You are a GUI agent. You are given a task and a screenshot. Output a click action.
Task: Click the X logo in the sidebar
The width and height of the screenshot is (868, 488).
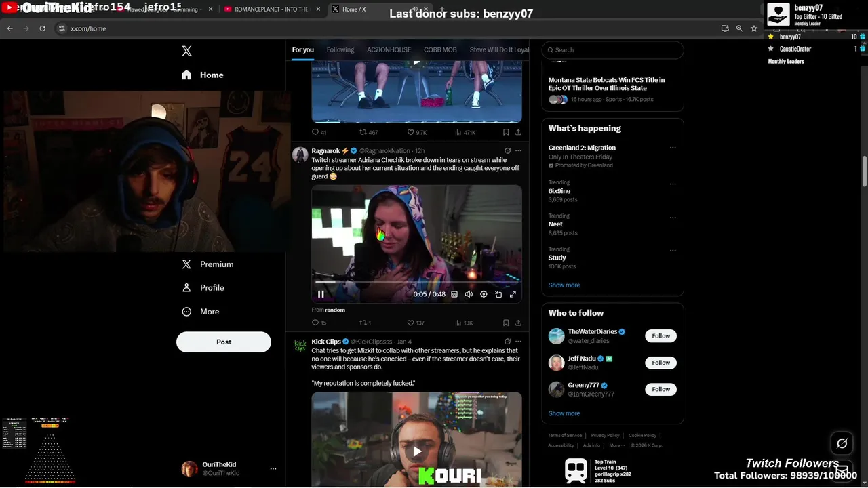click(186, 51)
